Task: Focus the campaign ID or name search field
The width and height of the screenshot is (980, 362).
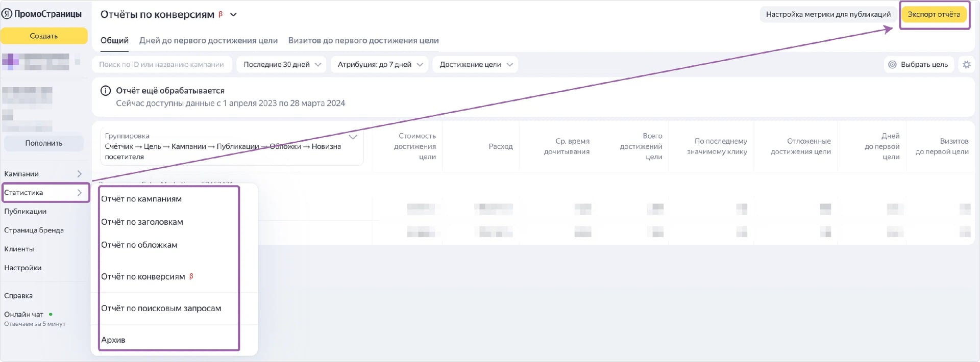Action: coord(161,65)
